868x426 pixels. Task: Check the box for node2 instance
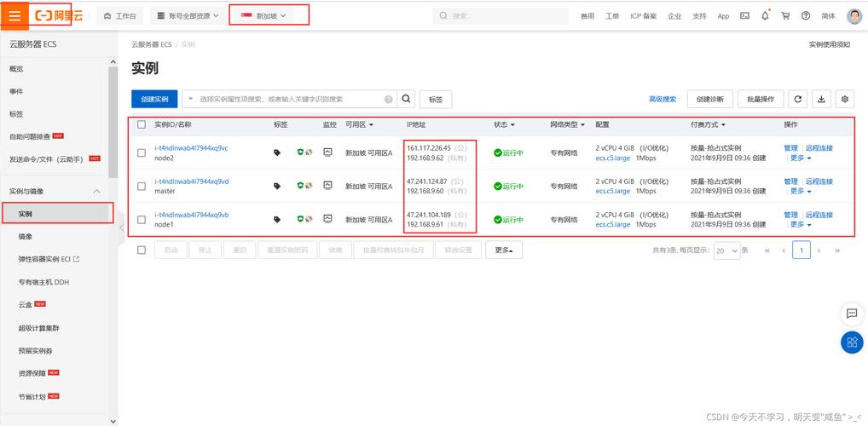point(142,153)
